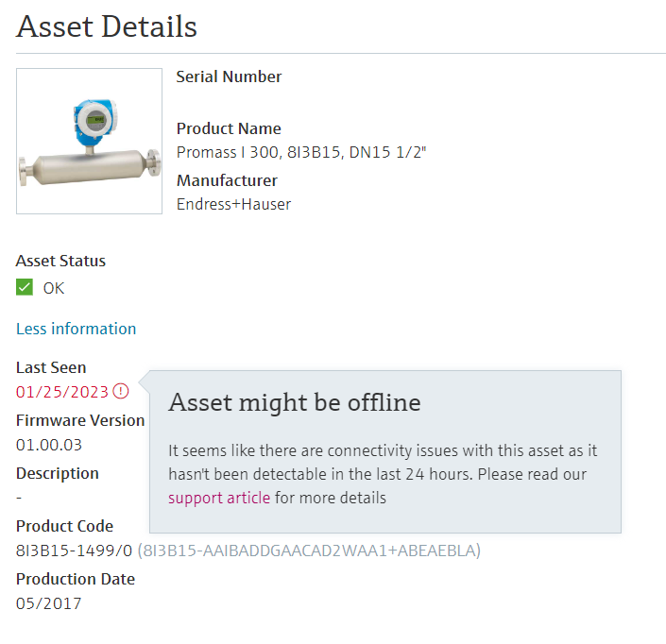Viewport: 666px width, 644px height.
Task: Click the grey extended order code in parentheses
Action: [x=309, y=550]
